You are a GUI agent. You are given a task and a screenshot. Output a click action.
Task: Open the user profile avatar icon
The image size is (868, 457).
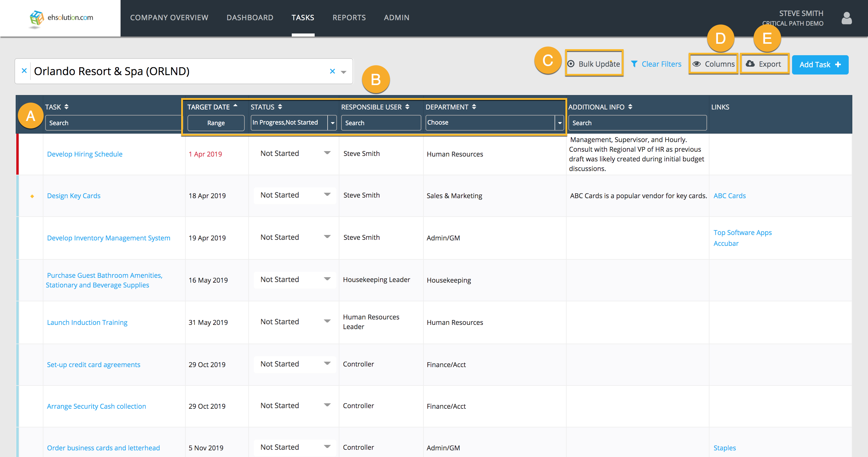pos(846,18)
